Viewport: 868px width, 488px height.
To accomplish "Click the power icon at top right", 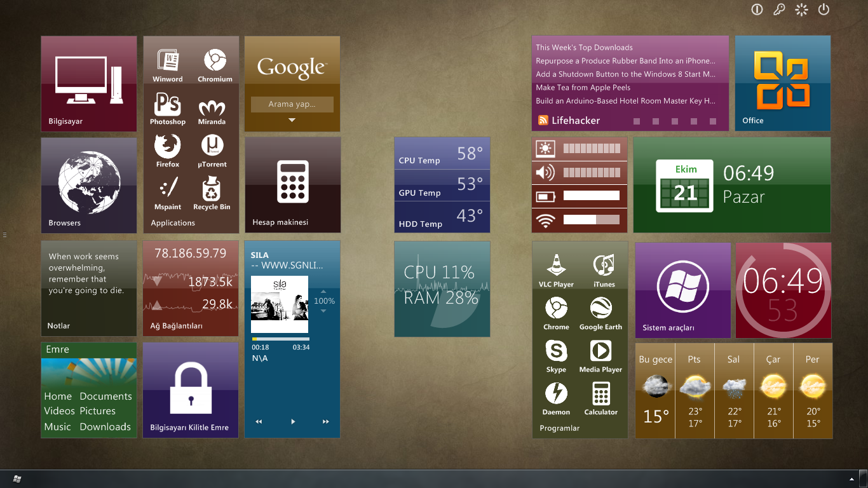I will pos(824,10).
